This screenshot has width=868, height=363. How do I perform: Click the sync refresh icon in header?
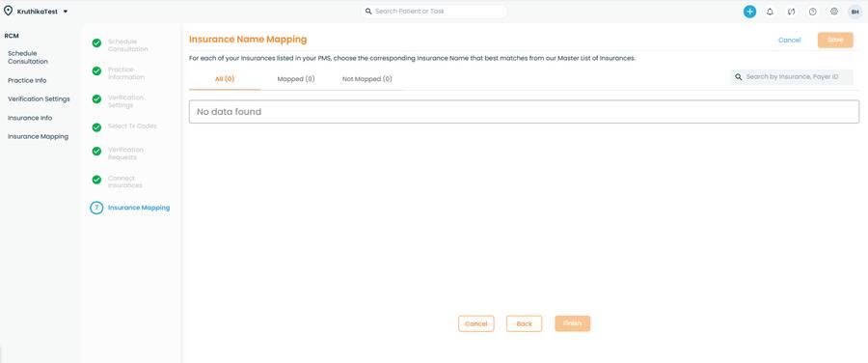791,11
